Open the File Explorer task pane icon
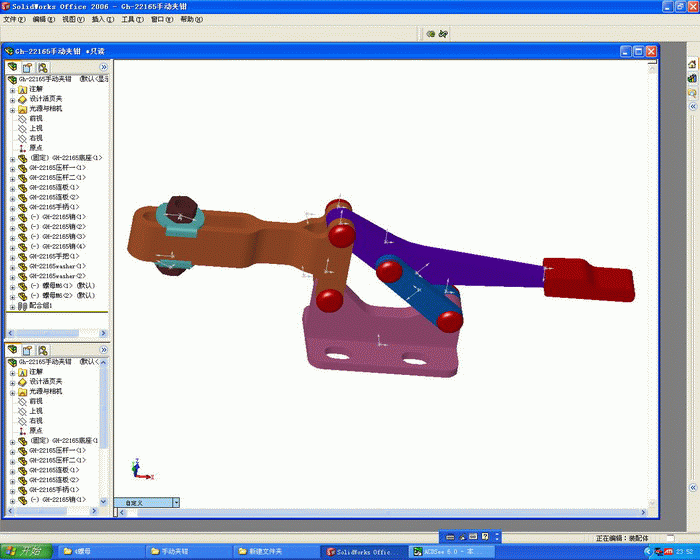Viewport: 700px width, 560px height. (x=692, y=93)
